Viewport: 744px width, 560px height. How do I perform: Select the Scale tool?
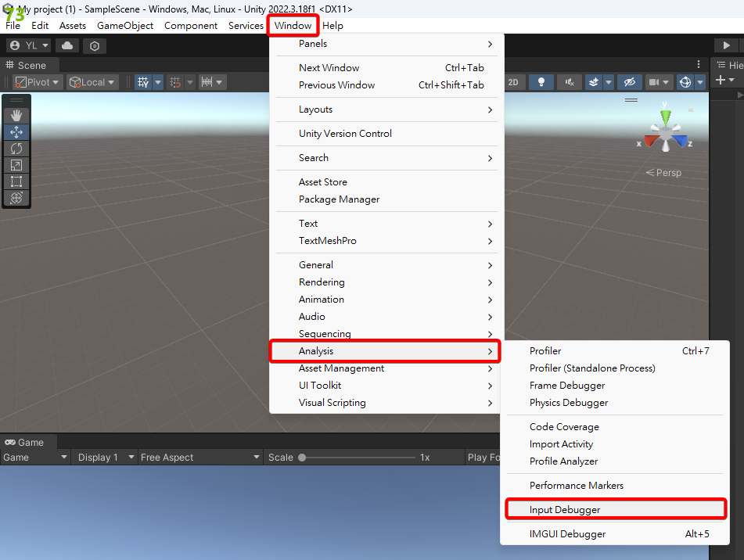pos(16,165)
